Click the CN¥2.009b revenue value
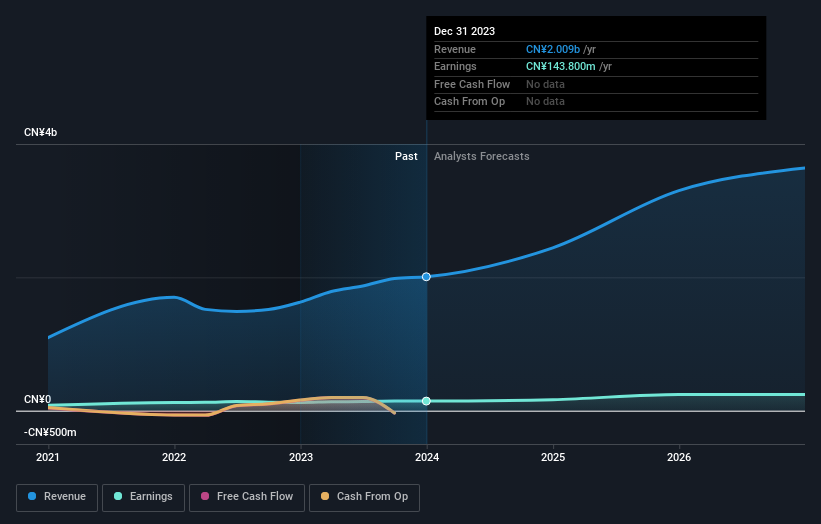 click(553, 49)
